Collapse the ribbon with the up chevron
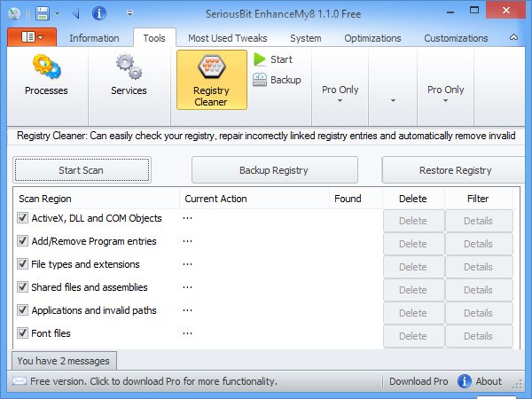Image resolution: width=532 pixels, height=399 pixels. (x=513, y=37)
